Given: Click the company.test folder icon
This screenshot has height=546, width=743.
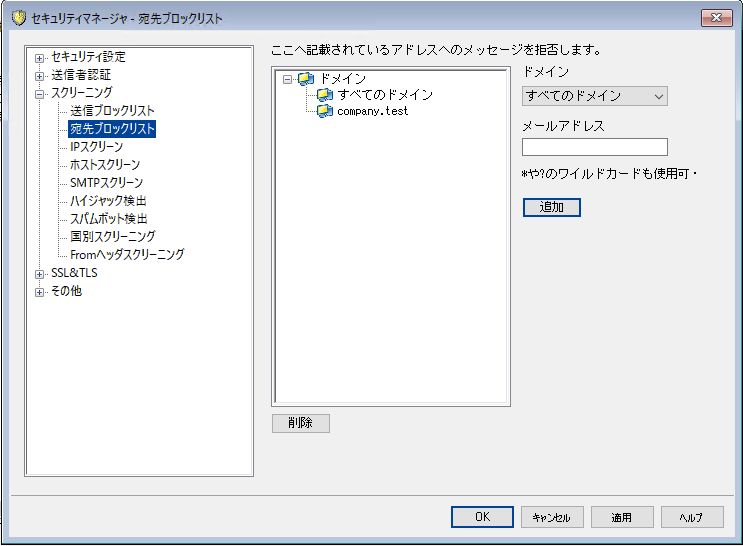Looking at the screenshot, I should pos(324,111).
